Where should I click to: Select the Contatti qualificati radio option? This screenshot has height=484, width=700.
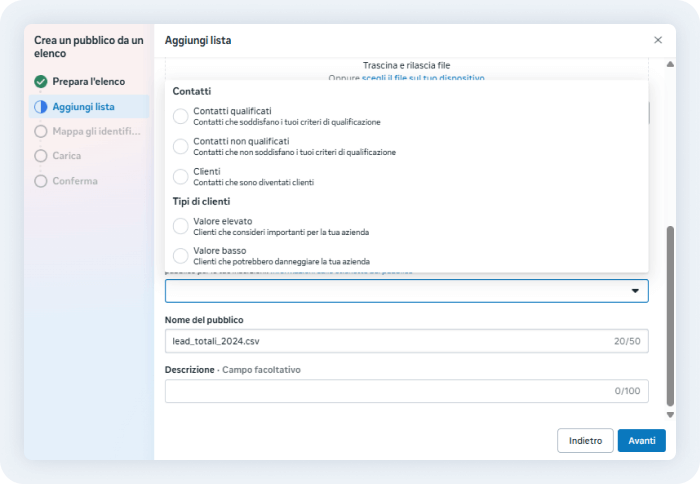tap(180, 116)
